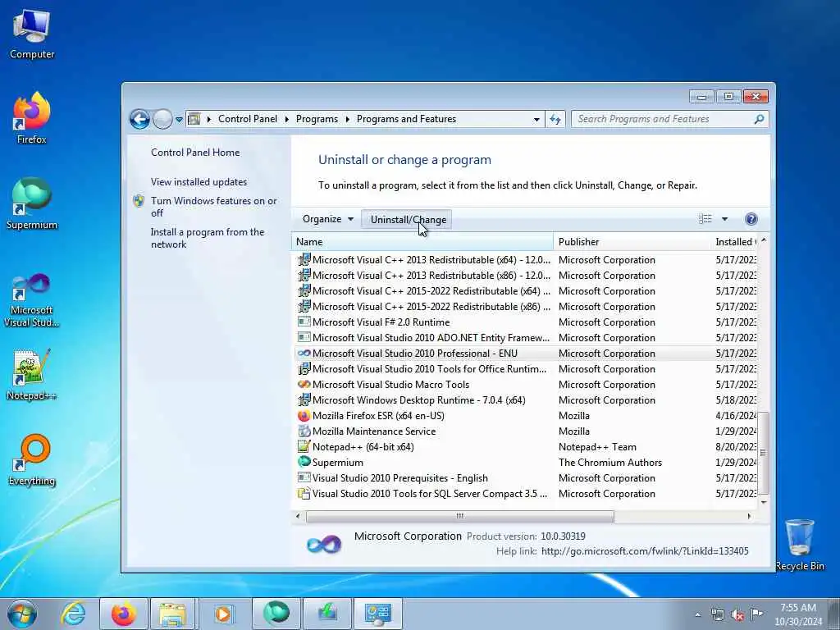Screen dimensions: 840x630
Task: Click the Notepad++ program list icon
Action: [304, 446]
